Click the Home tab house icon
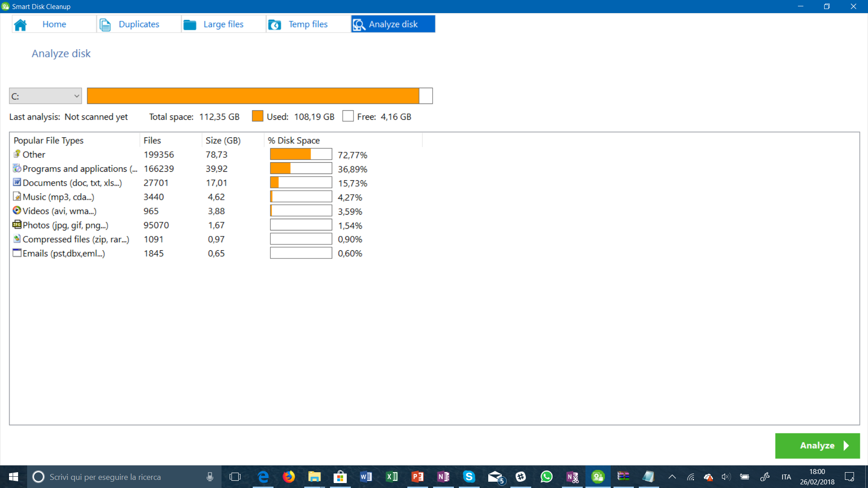The height and width of the screenshot is (488, 868). [x=20, y=24]
